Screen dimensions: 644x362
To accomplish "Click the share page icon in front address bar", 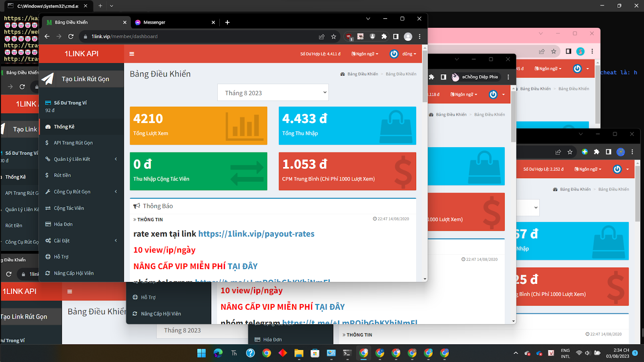I will pos(322,37).
